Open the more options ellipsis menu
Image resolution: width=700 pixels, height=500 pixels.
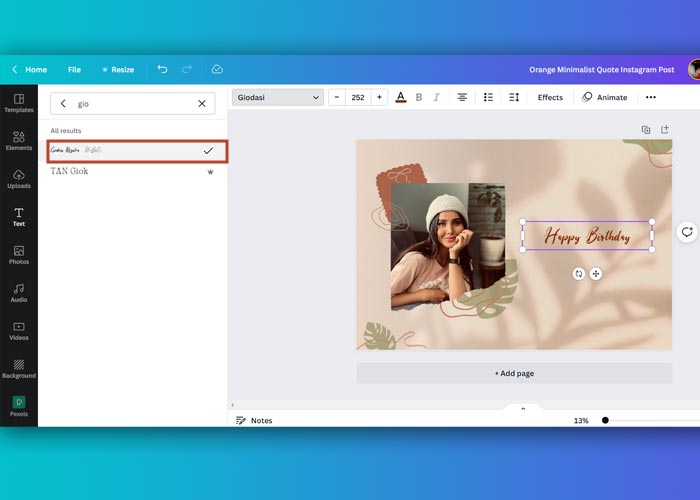tap(651, 97)
